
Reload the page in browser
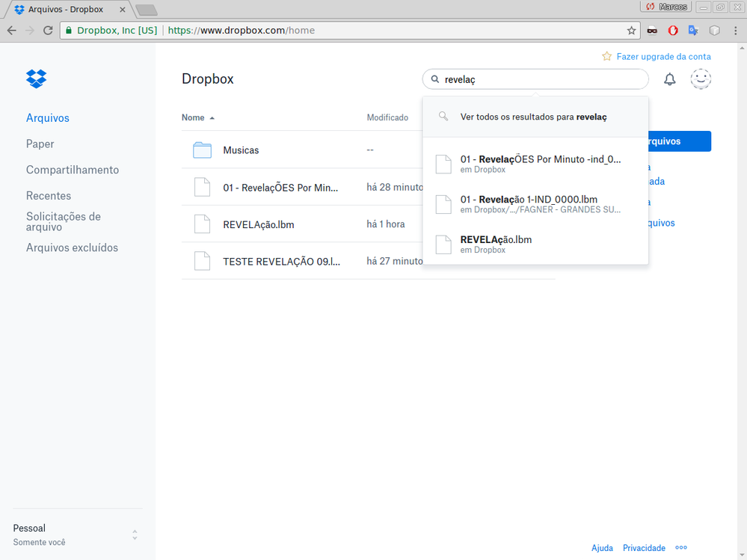coord(48,31)
